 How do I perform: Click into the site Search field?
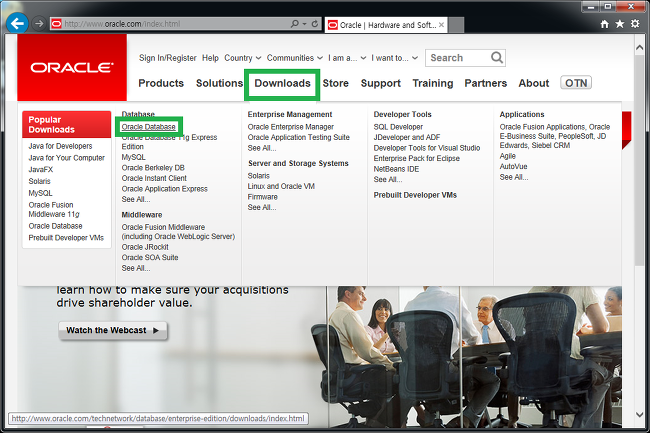458,58
